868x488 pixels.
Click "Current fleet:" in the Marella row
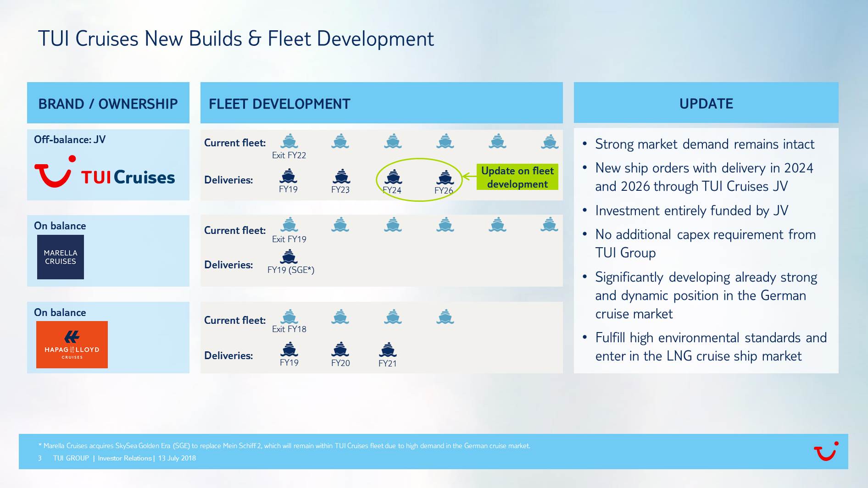235,230
